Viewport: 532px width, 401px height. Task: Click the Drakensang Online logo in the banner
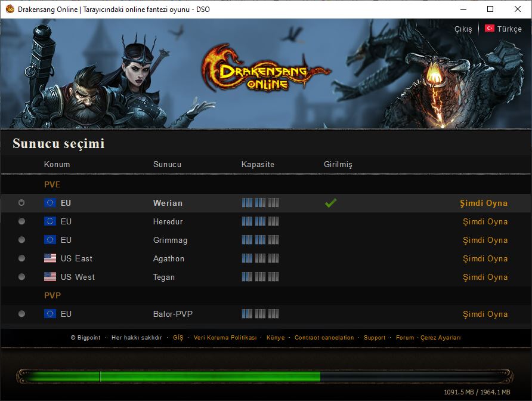[266, 69]
